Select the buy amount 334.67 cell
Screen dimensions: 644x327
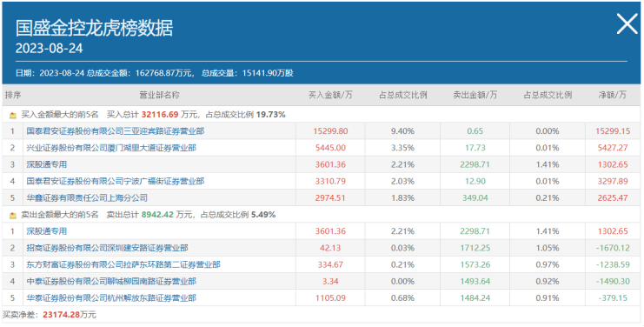point(330,264)
